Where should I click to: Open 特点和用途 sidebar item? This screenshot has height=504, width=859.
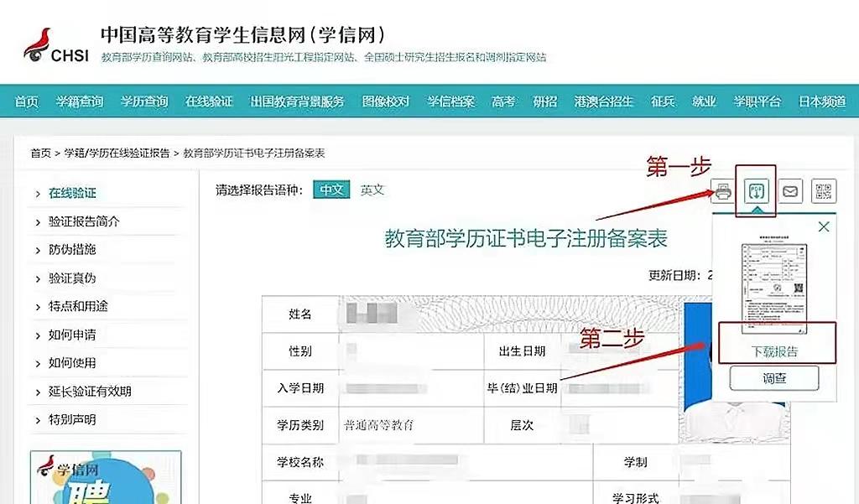[78, 306]
